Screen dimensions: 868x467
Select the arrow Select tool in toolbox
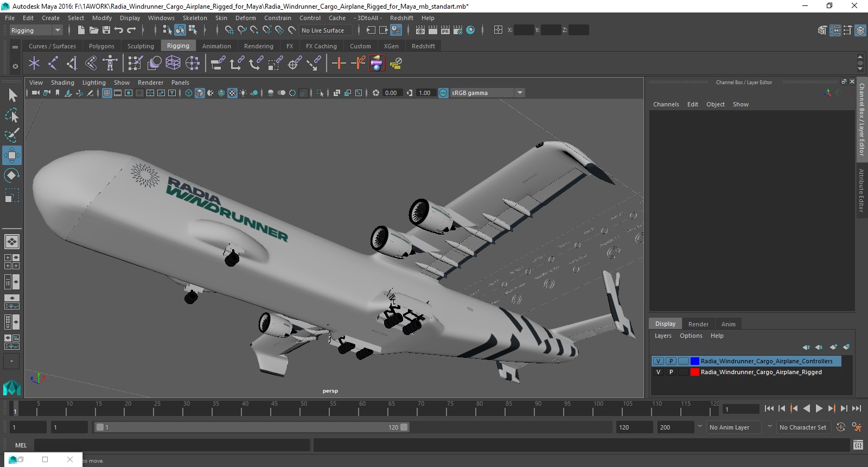click(x=12, y=96)
